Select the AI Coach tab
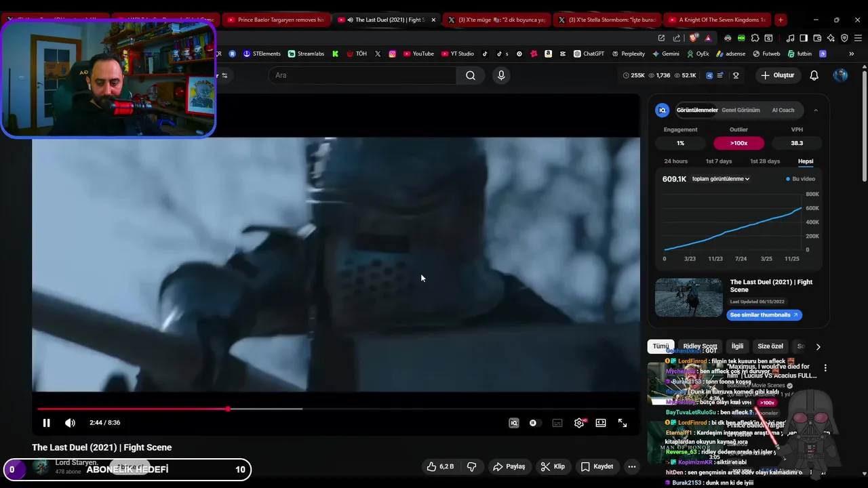The width and height of the screenshot is (868, 488). pyautogui.click(x=783, y=110)
